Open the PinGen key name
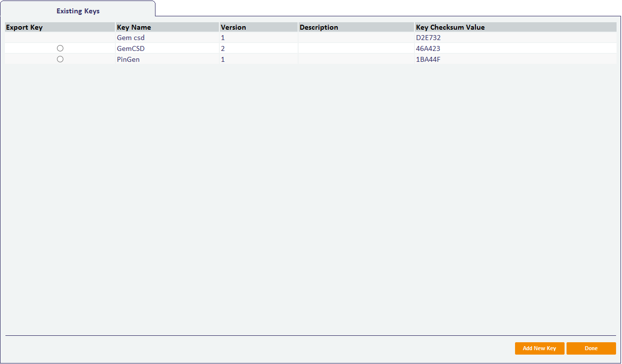 pos(128,60)
